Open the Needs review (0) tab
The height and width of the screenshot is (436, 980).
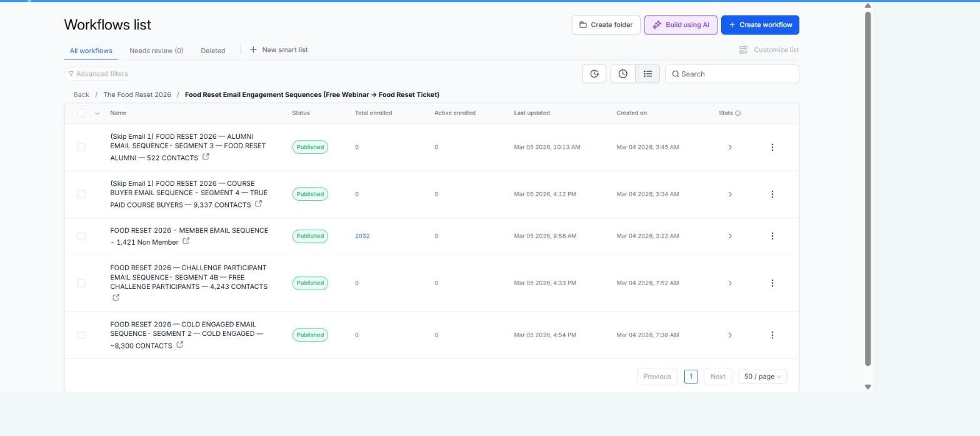pyautogui.click(x=156, y=51)
